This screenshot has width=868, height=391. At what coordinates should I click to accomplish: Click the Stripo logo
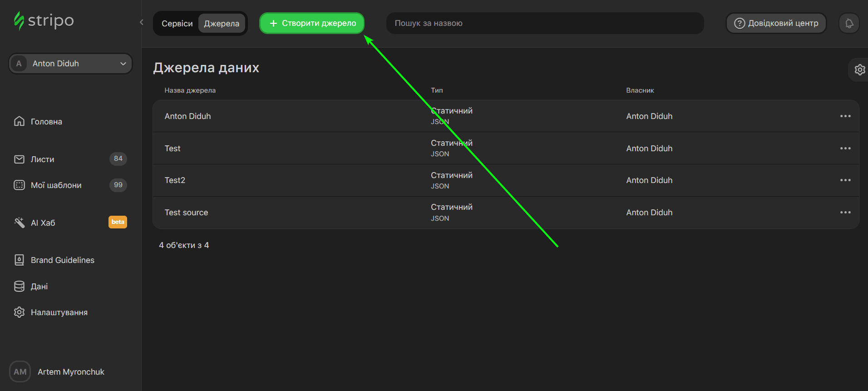(x=44, y=21)
